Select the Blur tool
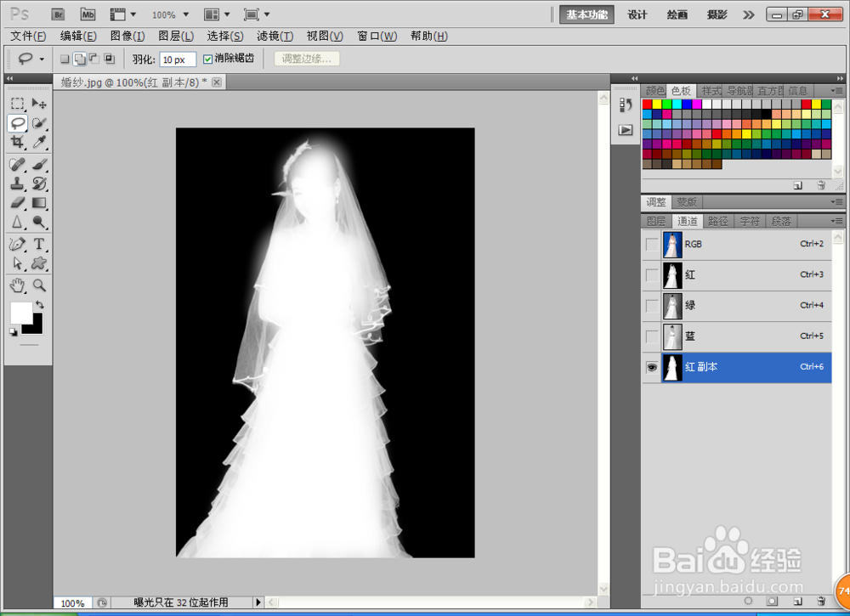The height and width of the screenshot is (616, 850). pos(17,222)
